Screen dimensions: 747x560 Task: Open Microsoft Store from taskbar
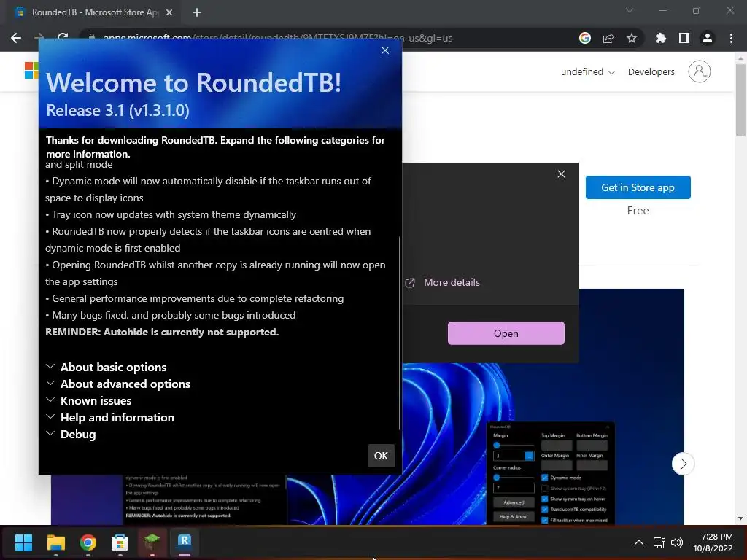(x=120, y=542)
